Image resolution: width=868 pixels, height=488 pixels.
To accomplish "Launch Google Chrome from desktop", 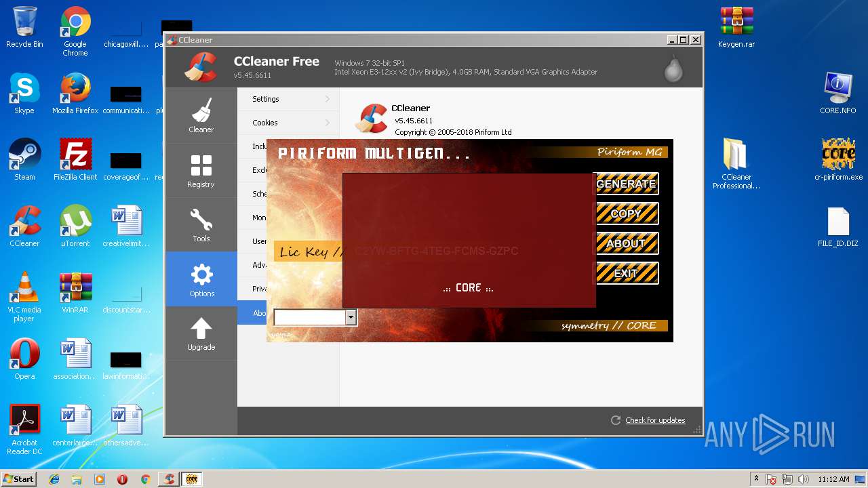I will click(75, 31).
